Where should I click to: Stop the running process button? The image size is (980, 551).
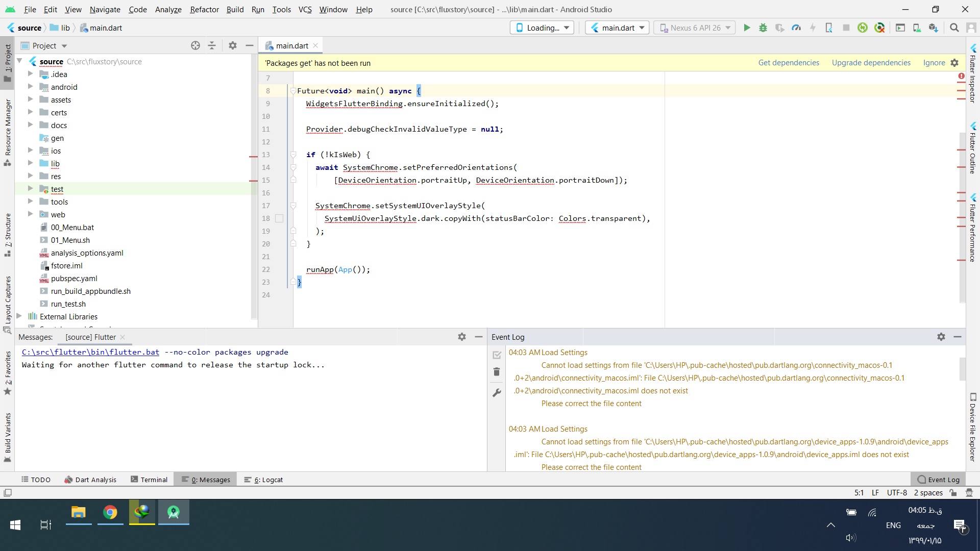846,28
